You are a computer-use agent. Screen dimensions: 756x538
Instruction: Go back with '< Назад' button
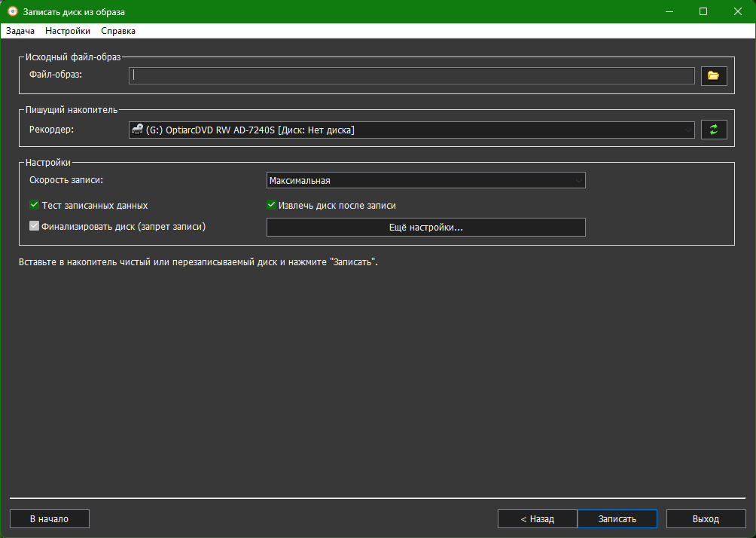(x=537, y=519)
